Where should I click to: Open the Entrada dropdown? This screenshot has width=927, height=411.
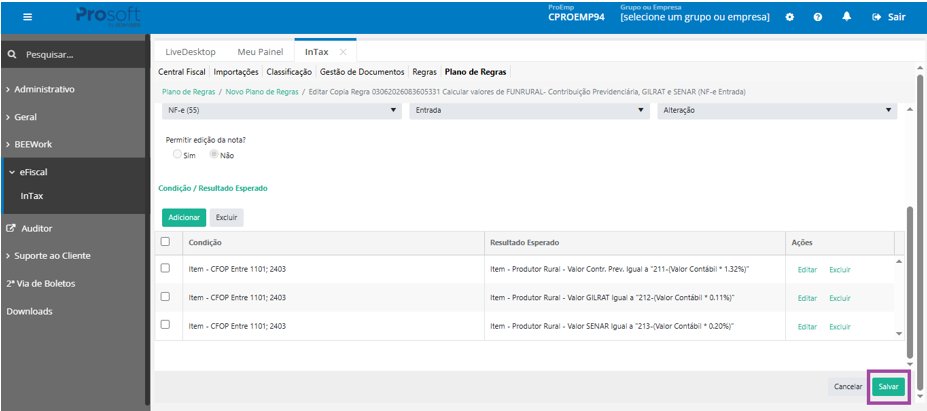529,110
